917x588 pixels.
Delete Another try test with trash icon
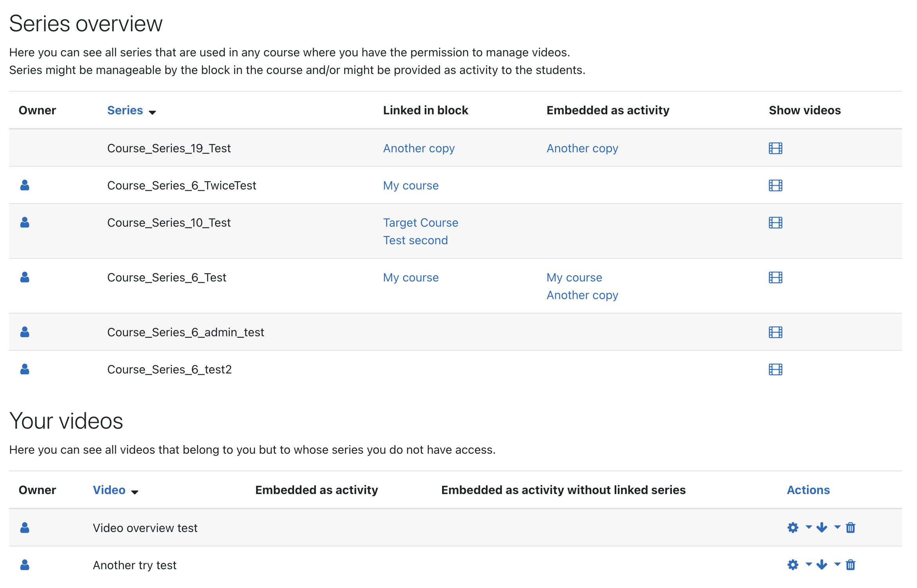point(850,565)
